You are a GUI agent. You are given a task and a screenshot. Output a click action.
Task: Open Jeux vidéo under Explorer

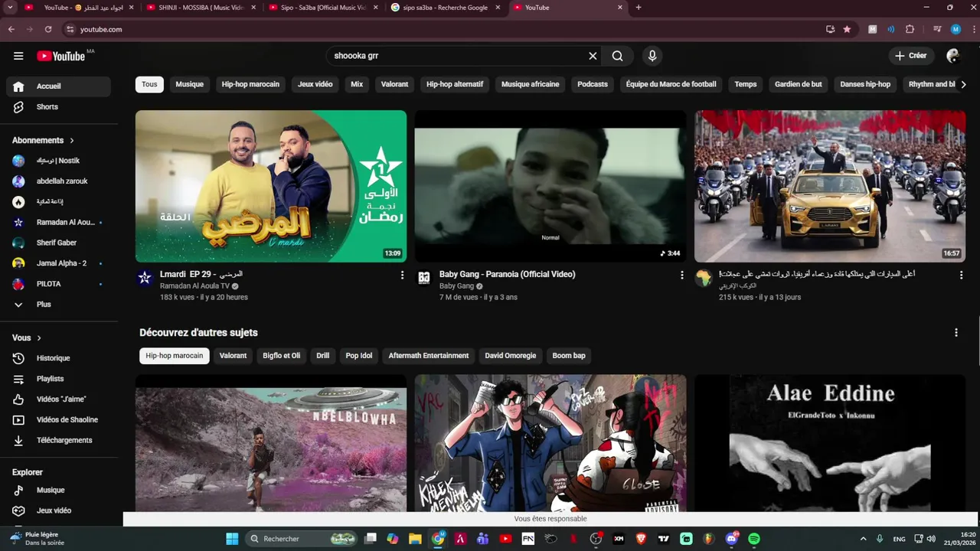58,510
